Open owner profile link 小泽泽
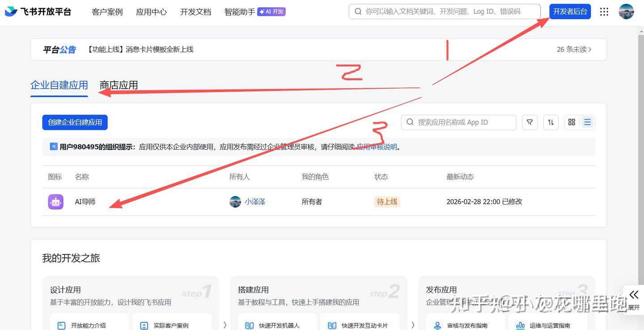The image size is (644, 330). click(x=255, y=202)
